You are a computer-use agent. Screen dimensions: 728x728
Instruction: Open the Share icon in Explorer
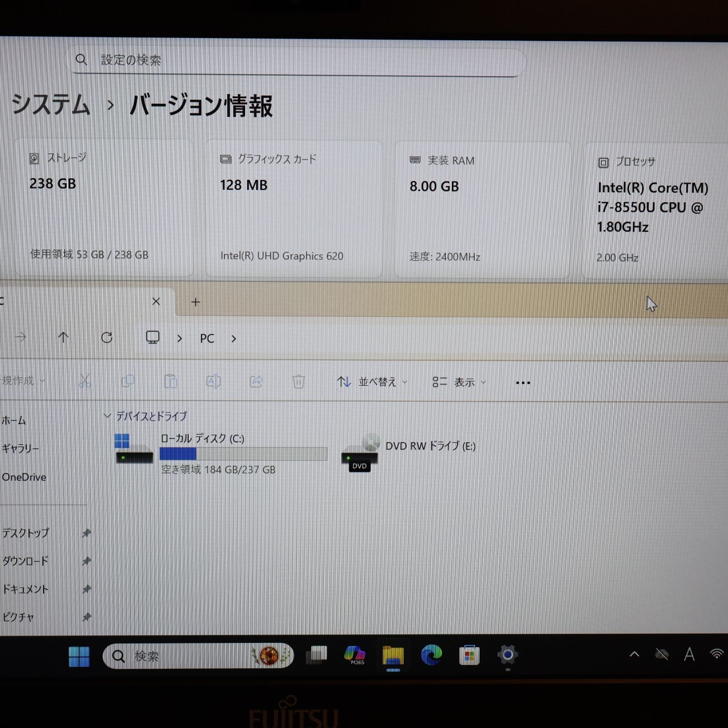tap(256, 382)
